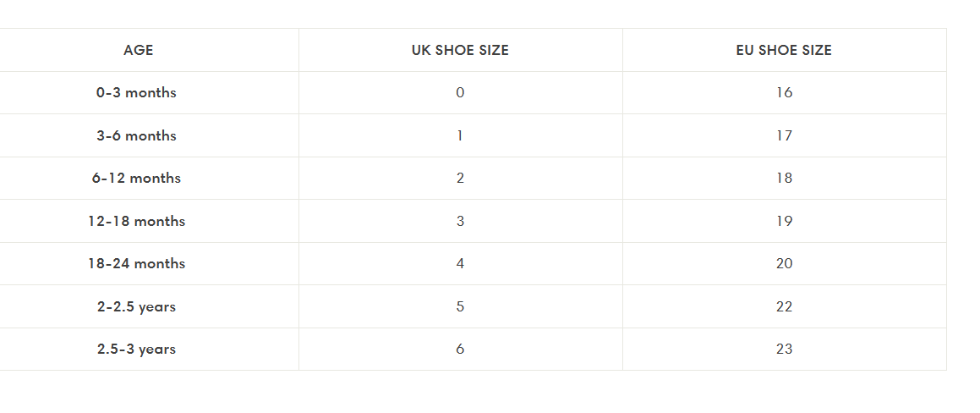This screenshot has width=980, height=413.
Task: Select EU shoe size 23 cell
Action: [784, 350]
